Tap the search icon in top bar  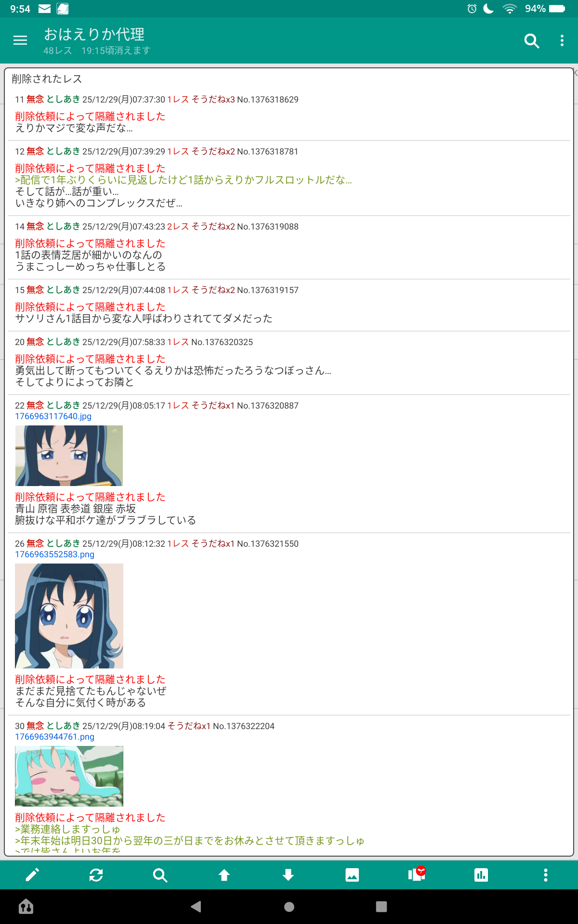pyautogui.click(x=531, y=41)
